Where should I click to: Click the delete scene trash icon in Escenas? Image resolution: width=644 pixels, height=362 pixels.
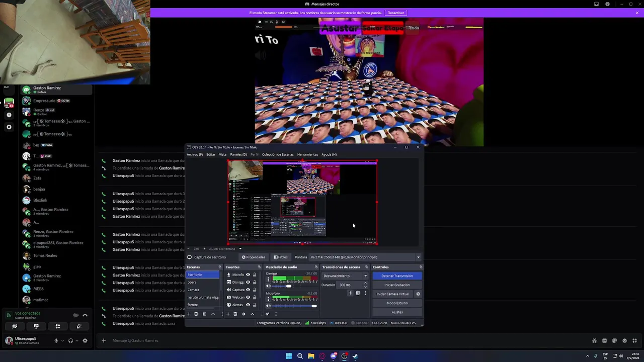tap(196, 314)
